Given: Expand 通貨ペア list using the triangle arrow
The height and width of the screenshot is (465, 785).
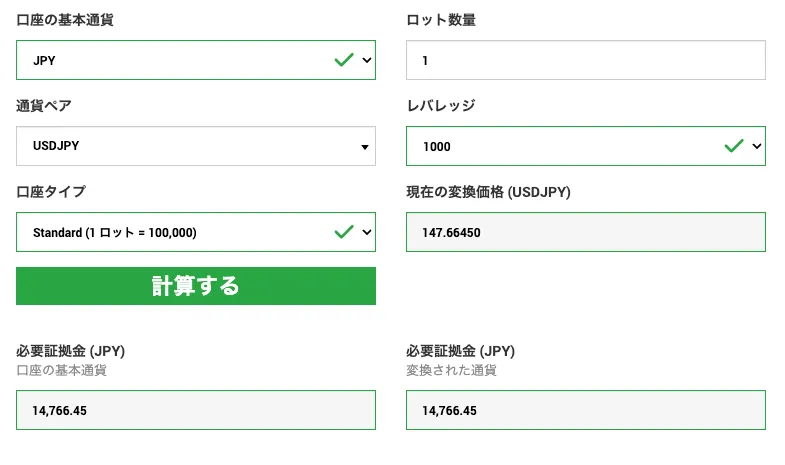Looking at the screenshot, I should [364, 147].
